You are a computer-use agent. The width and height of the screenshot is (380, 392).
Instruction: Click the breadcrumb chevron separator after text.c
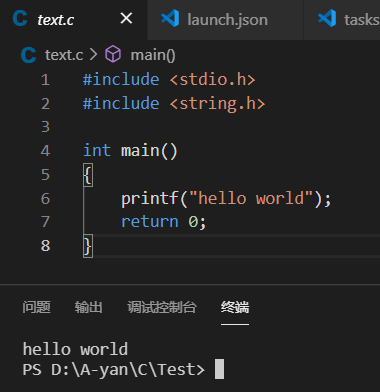(93, 55)
